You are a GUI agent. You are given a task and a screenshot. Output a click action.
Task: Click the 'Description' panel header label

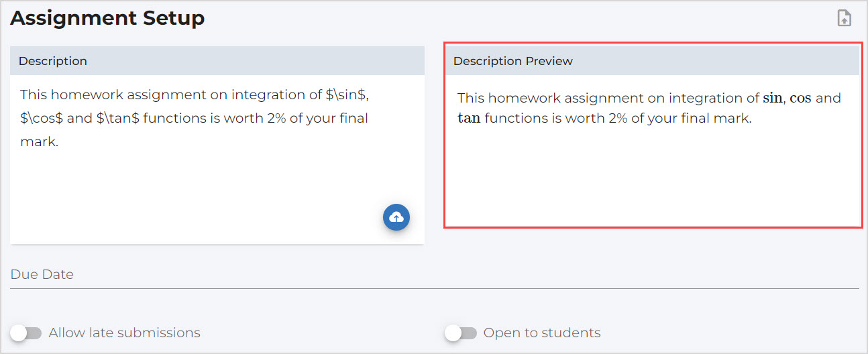pyautogui.click(x=53, y=61)
